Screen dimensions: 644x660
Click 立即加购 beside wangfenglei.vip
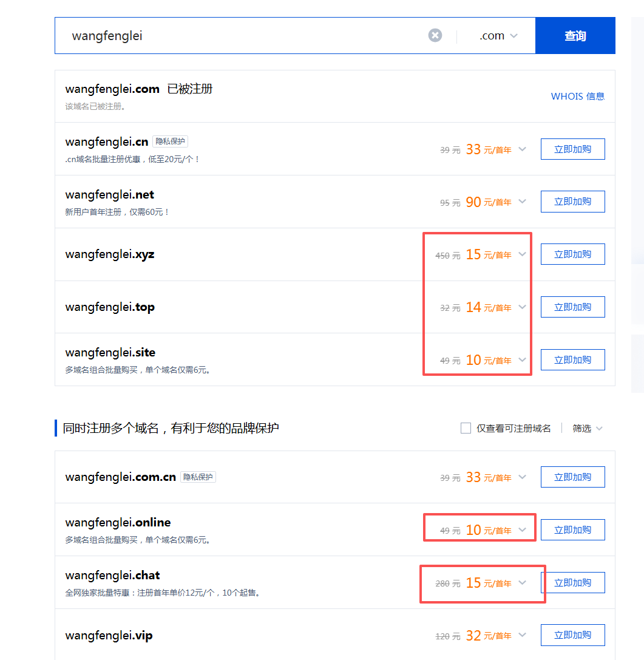coord(572,635)
